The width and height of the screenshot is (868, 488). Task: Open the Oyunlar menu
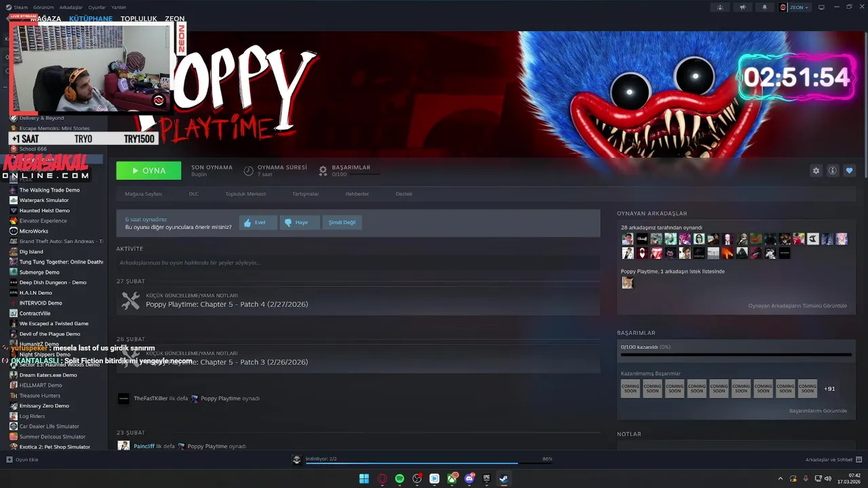tap(97, 7)
